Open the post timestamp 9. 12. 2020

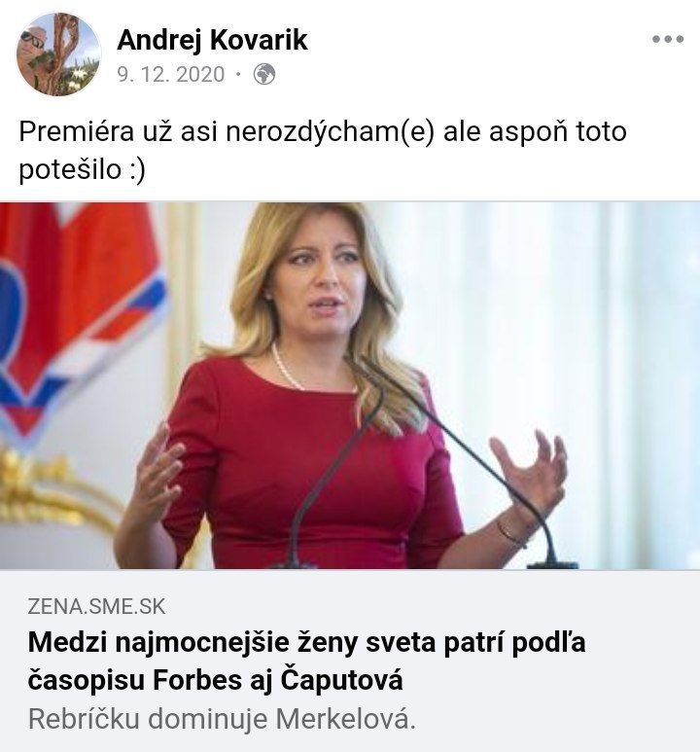point(171,74)
